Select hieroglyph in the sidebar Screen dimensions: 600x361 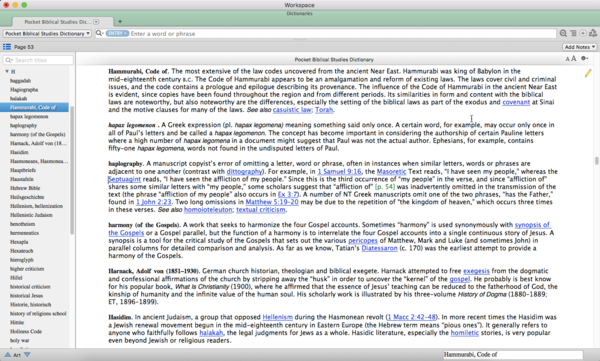22,260
